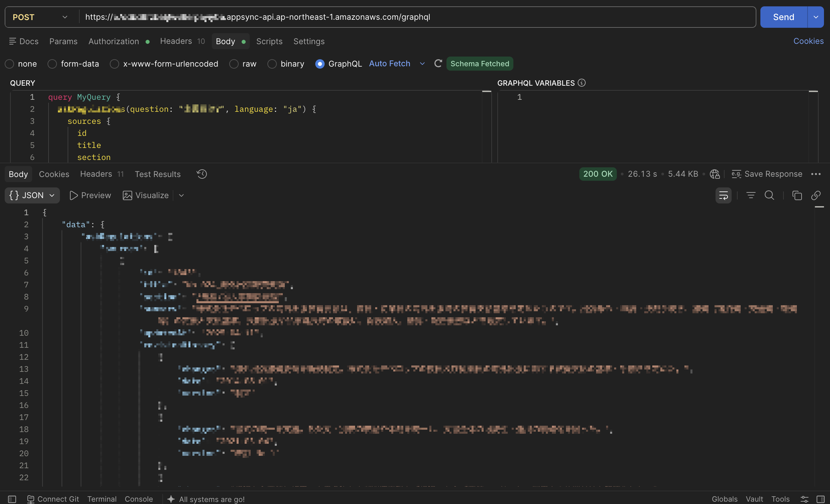
Task: Refresh the GraphQL schema
Action: click(438, 63)
